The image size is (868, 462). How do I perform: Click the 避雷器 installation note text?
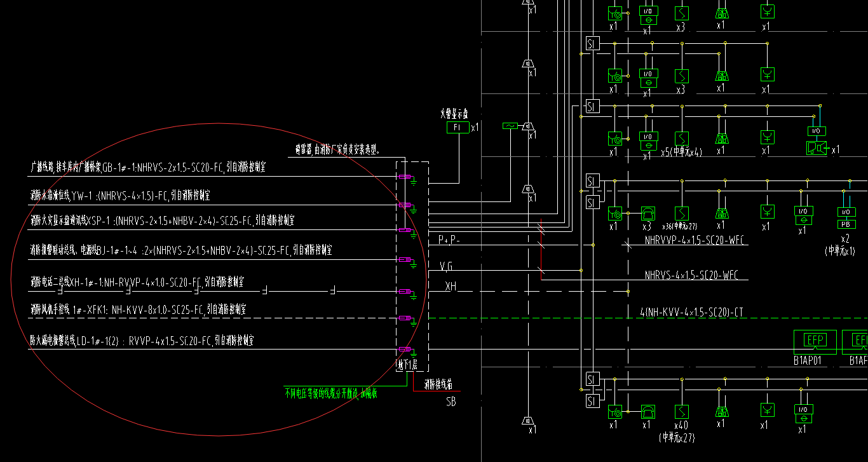pyautogui.click(x=338, y=151)
